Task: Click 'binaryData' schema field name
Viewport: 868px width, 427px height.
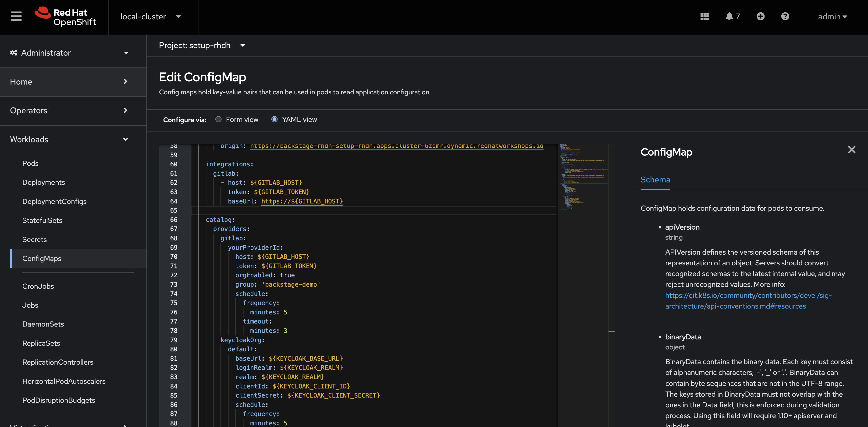Action: tap(683, 337)
